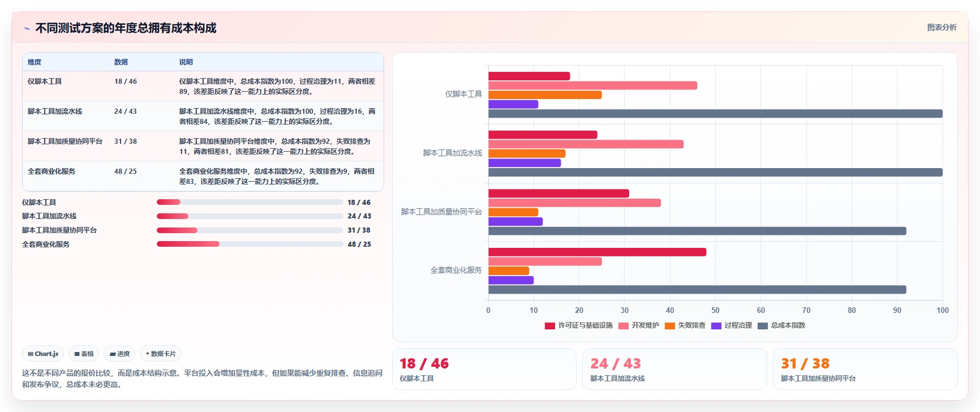Click the 18 / 46 stat card
Viewport: 980px width, 412px height.
pyautogui.click(x=484, y=369)
